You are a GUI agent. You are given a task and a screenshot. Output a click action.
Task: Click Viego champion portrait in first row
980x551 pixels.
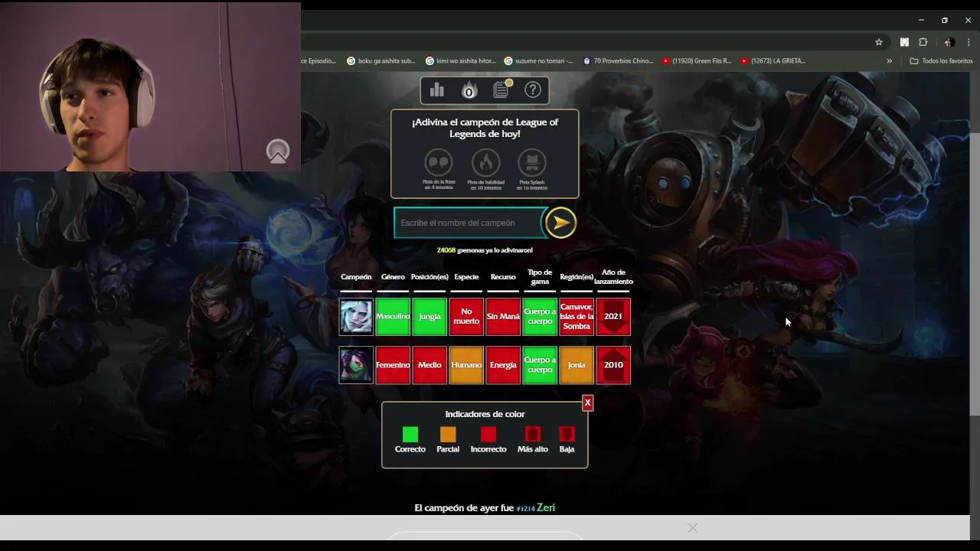click(x=356, y=317)
